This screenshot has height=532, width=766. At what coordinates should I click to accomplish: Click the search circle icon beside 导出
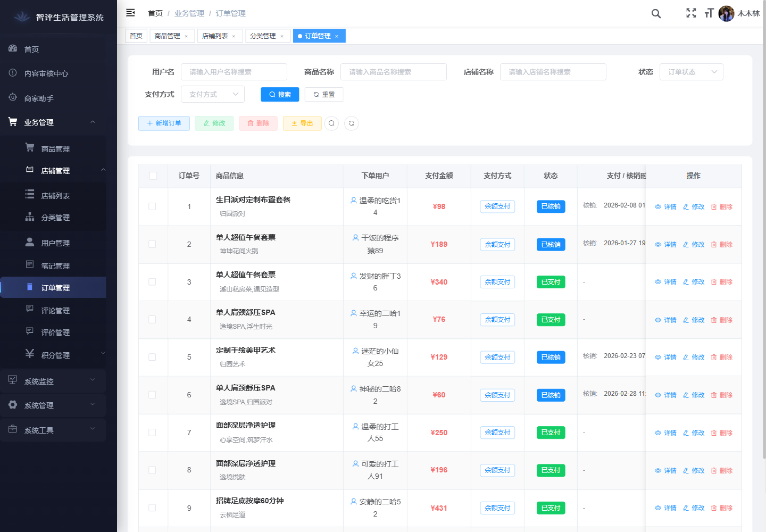[331, 123]
